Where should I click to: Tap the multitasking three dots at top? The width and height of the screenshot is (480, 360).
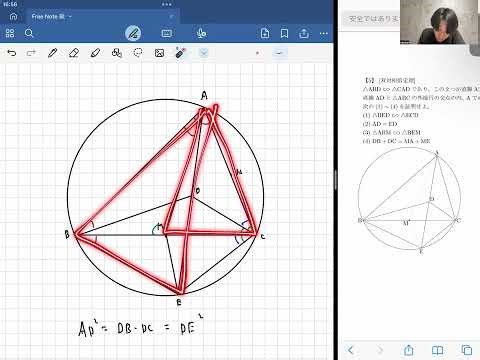(167, 4)
